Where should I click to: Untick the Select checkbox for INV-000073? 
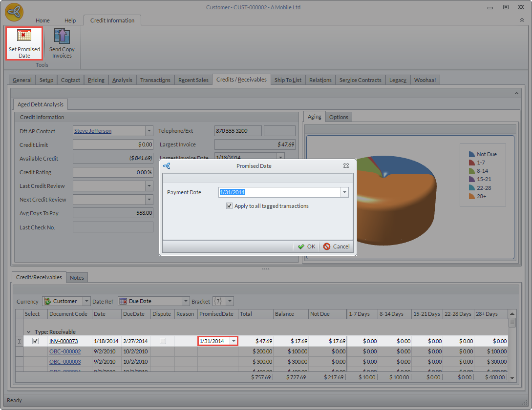[x=35, y=341]
